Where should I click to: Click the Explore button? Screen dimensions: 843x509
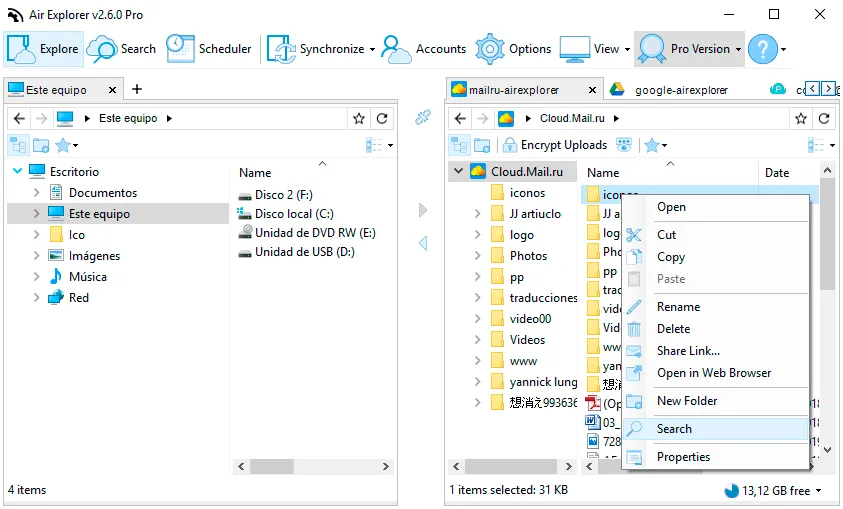[x=44, y=49]
